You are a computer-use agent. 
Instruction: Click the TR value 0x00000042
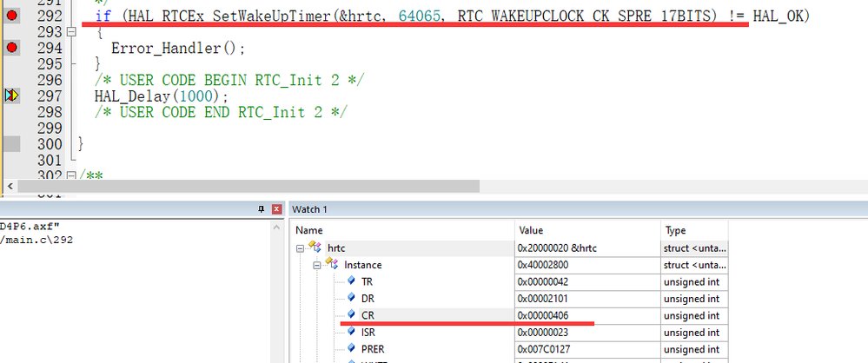543,281
